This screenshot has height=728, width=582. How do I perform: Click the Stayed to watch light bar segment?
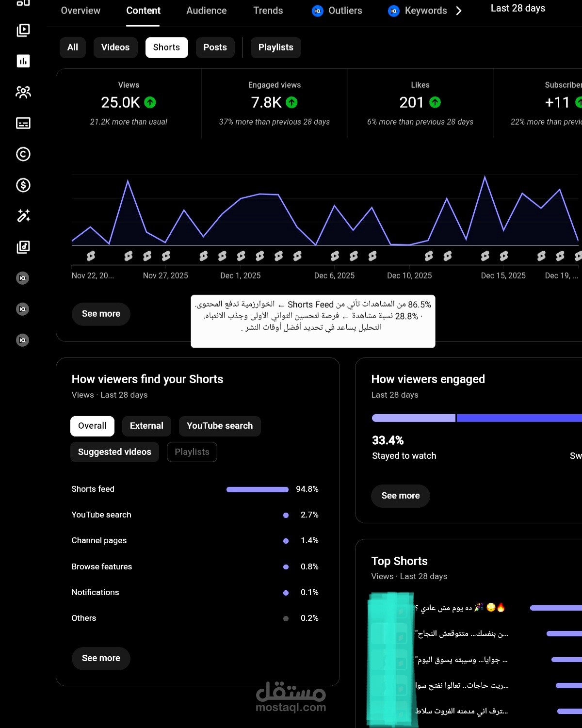tap(413, 418)
